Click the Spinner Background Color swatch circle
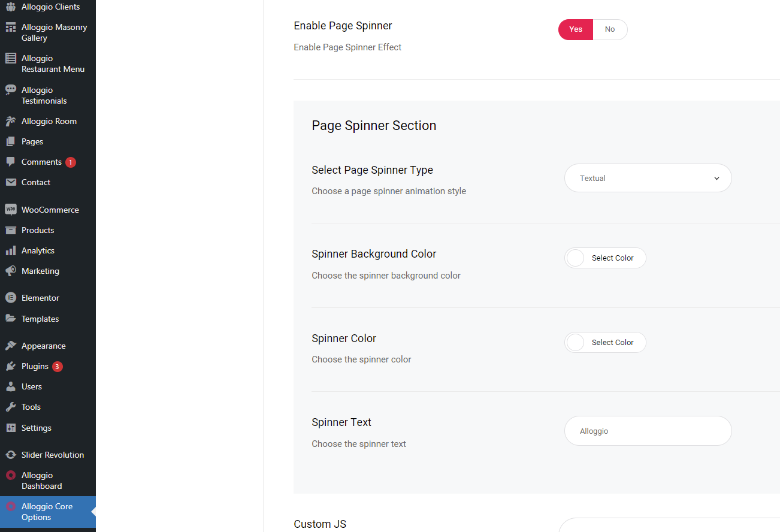 pyautogui.click(x=575, y=258)
